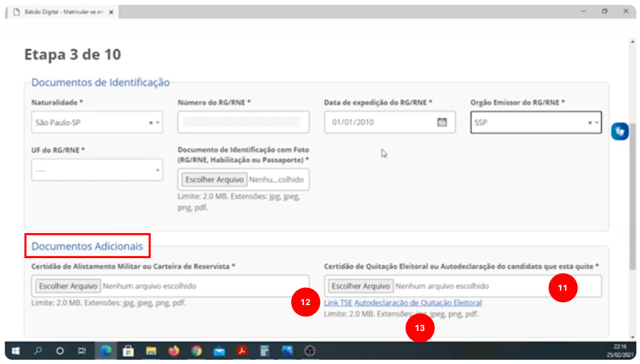
Task: Open the Orgão Emissor do RG/RNE dropdown
Action: (x=596, y=122)
